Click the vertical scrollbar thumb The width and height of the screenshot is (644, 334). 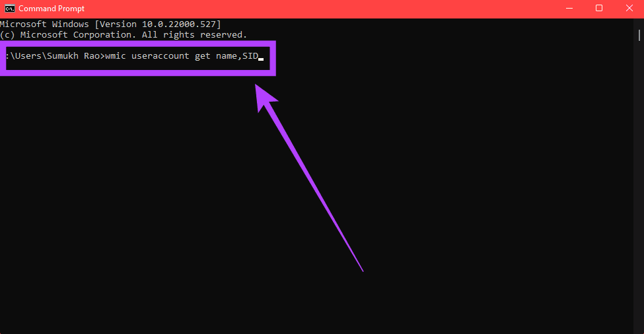coord(639,35)
